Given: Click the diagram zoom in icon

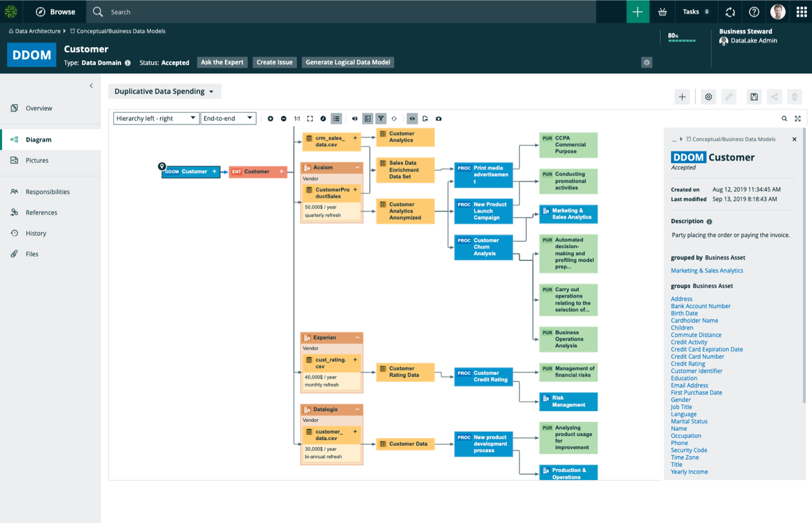Looking at the screenshot, I should [x=270, y=119].
